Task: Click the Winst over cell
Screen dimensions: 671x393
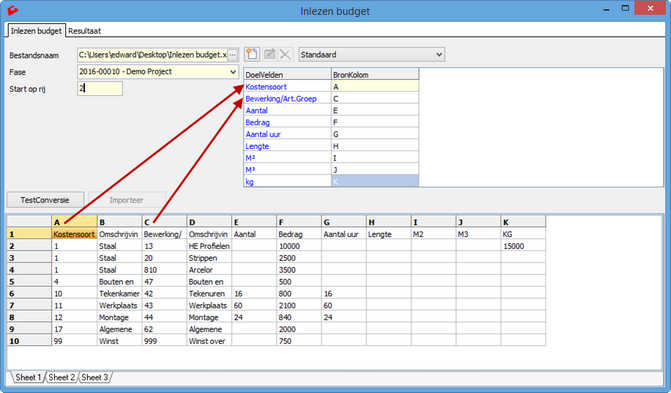Action: [209, 341]
